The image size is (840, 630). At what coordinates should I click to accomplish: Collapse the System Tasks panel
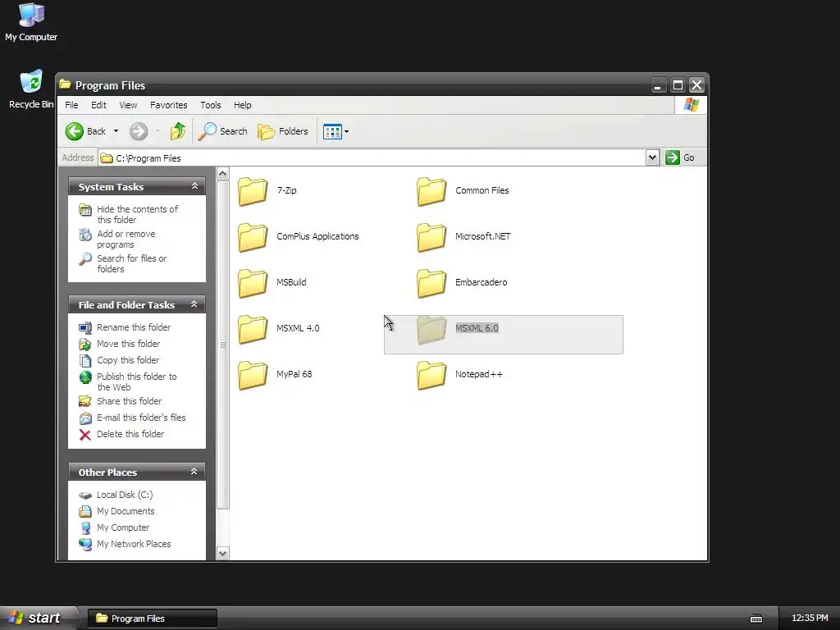(x=194, y=186)
